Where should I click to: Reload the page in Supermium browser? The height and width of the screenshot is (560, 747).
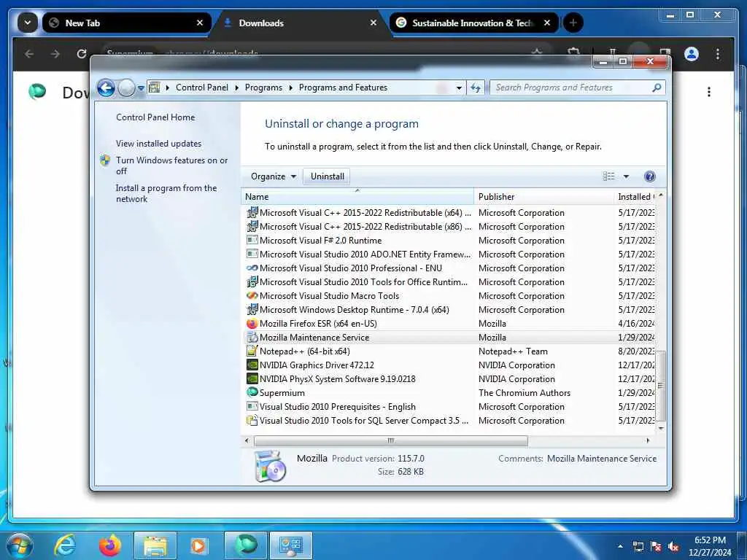click(82, 54)
